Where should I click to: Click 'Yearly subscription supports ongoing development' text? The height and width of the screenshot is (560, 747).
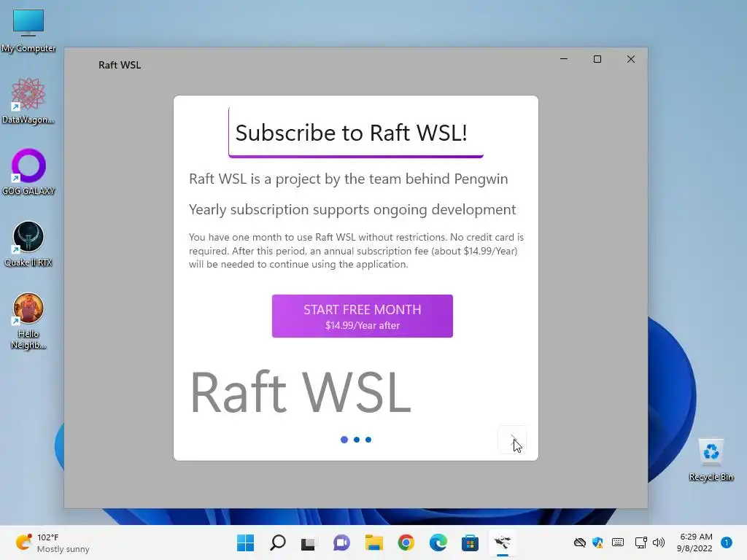pyautogui.click(x=352, y=209)
